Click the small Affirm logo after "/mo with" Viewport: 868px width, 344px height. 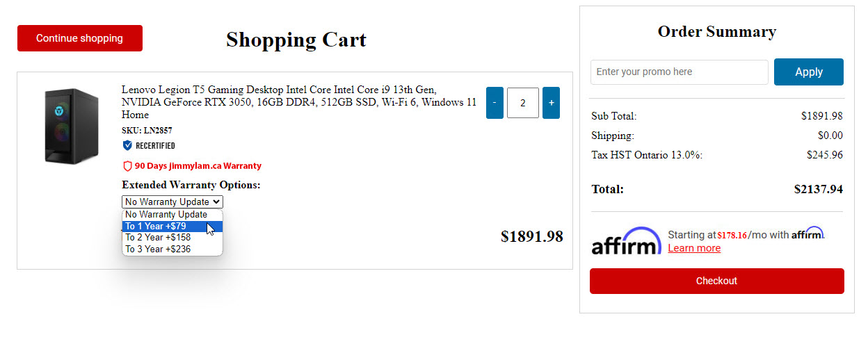point(807,234)
